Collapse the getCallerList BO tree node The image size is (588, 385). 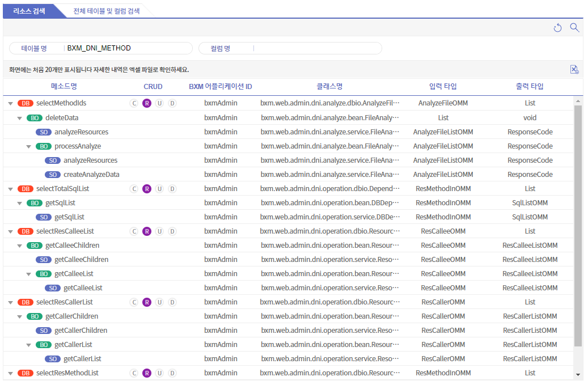tap(28, 345)
